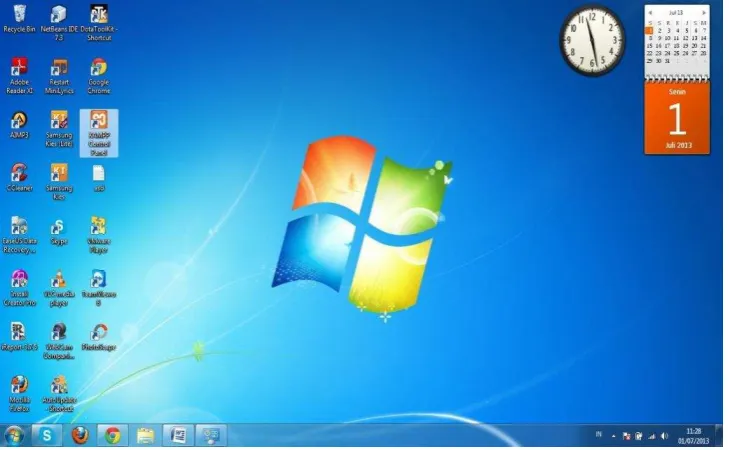Click the analog clock gadget
The height and width of the screenshot is (450, 729).
point(592,40)
